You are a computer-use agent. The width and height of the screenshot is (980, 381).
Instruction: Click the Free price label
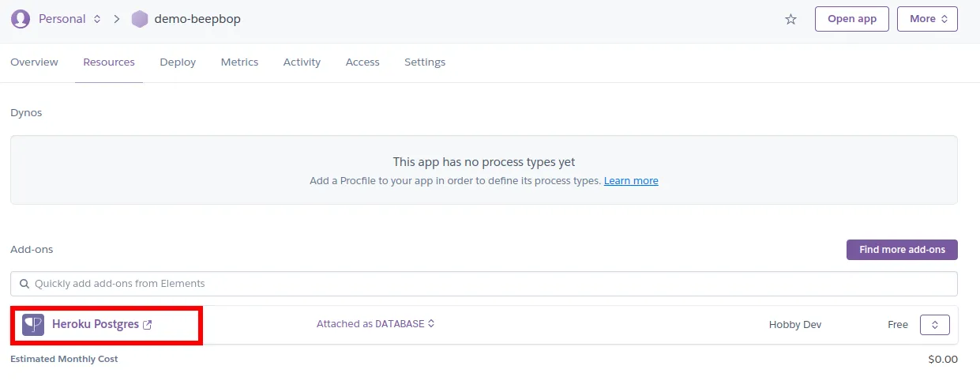point(898,325)
